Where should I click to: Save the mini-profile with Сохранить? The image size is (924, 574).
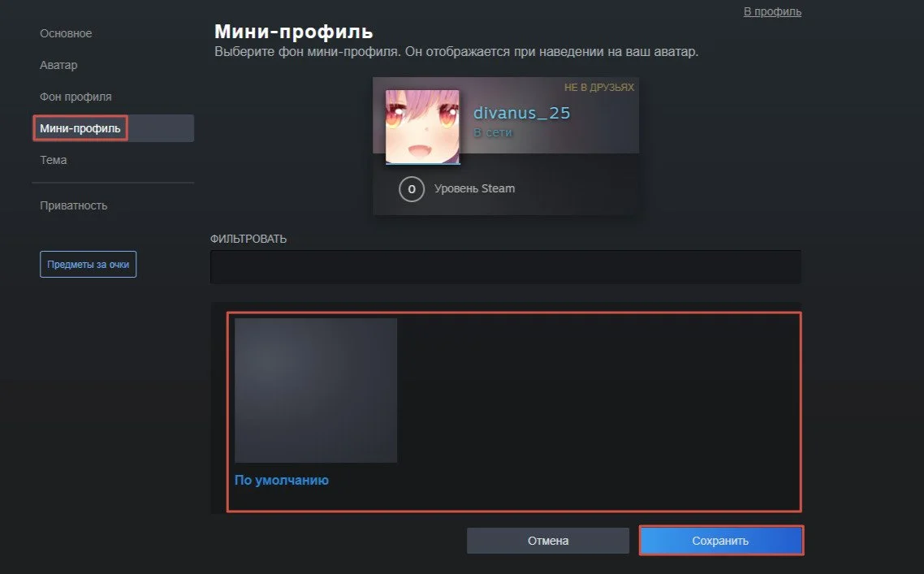721,541
